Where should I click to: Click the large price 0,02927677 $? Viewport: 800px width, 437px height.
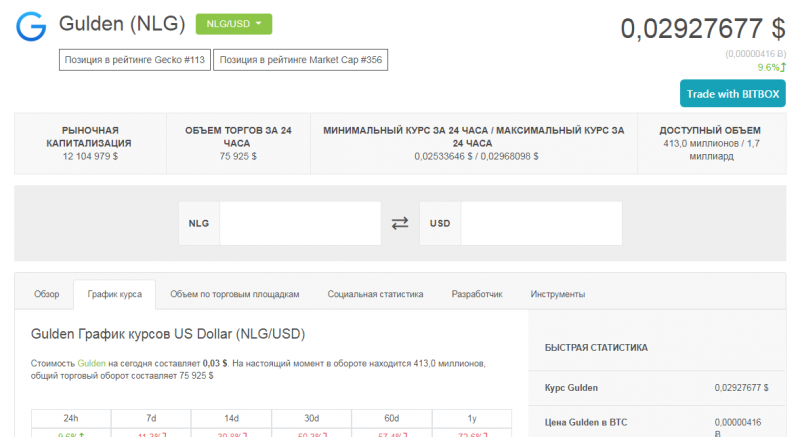tap(703, 29)
